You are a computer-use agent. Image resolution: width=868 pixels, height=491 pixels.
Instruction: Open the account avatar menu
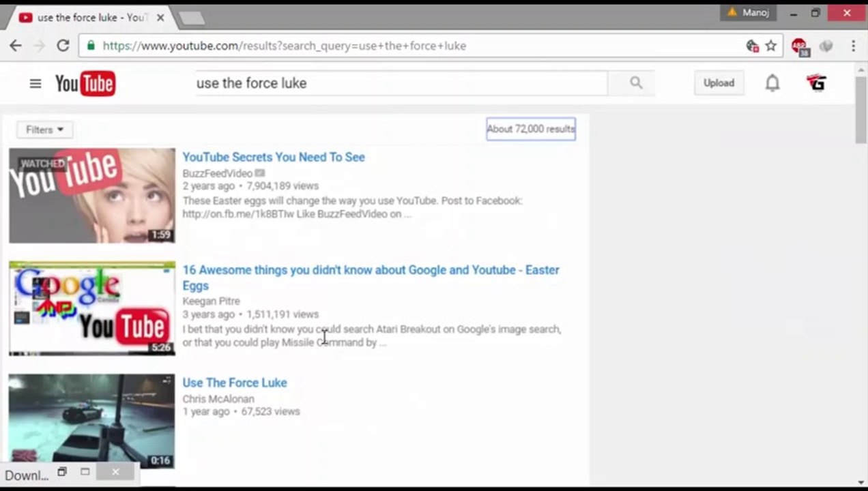(816, 83)
